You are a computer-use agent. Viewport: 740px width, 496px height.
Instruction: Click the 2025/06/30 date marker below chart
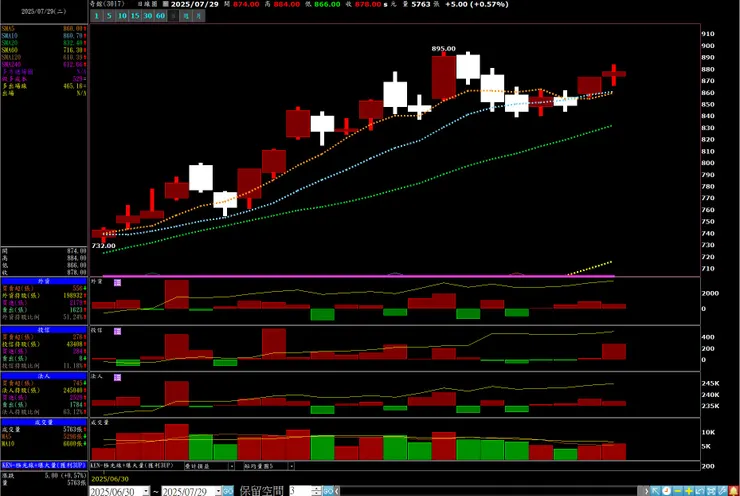110,479
